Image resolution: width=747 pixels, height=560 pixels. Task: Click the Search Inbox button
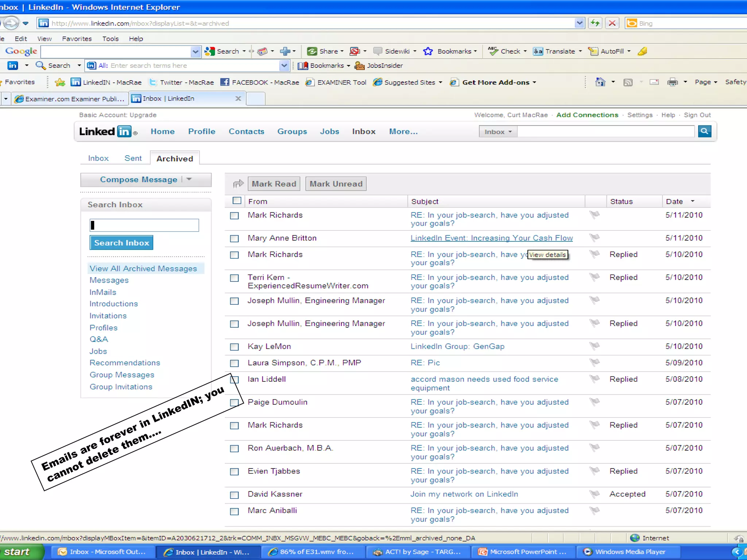tap(121, 243)
